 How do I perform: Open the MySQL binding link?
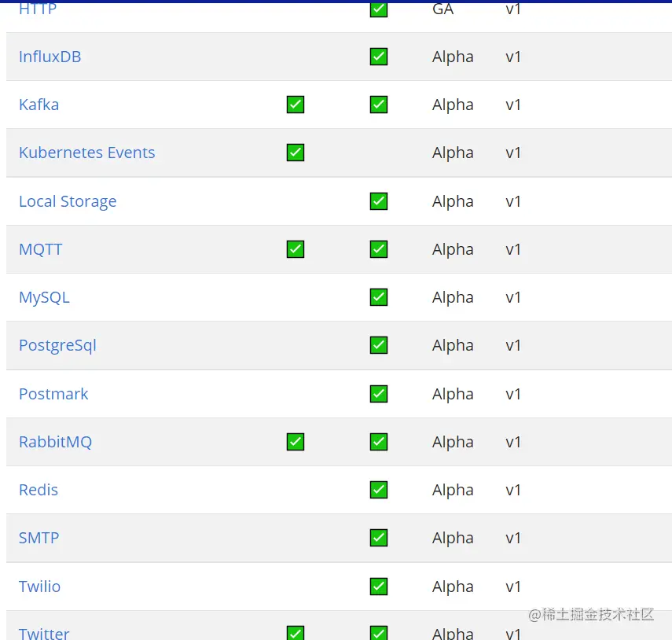[44, 297]
